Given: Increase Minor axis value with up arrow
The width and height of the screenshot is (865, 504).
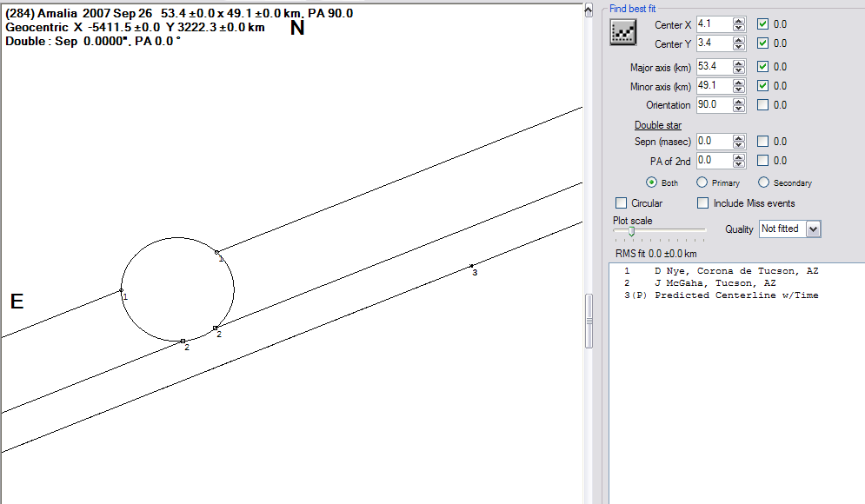Looking at the screenshot, I should click(x=739, y=83).
